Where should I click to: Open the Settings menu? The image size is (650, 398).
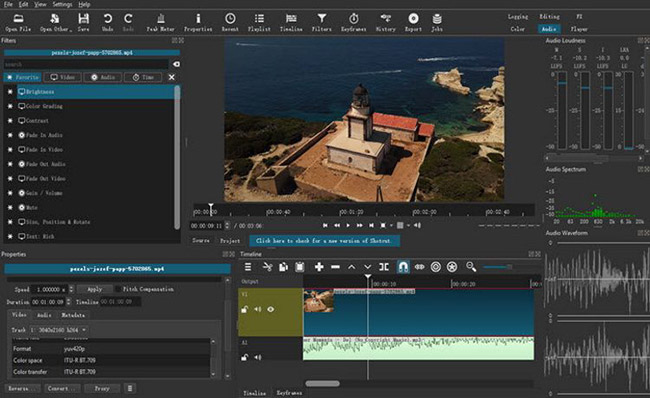click(x=62, y=4)
